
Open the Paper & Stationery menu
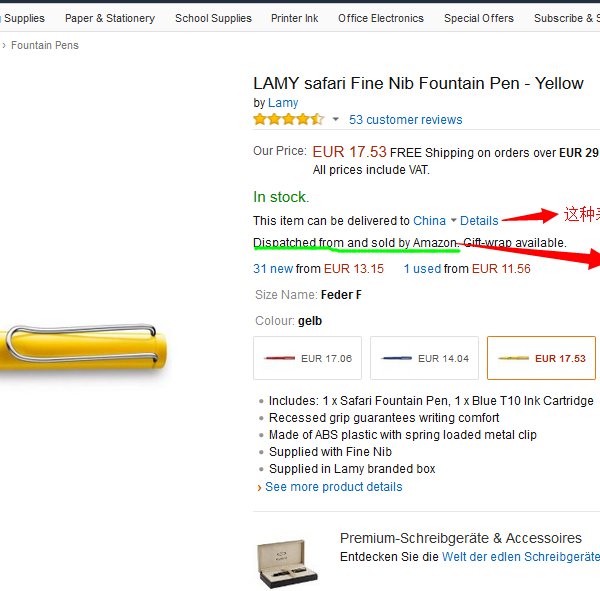pyautogui.click(x=110, y=18)
